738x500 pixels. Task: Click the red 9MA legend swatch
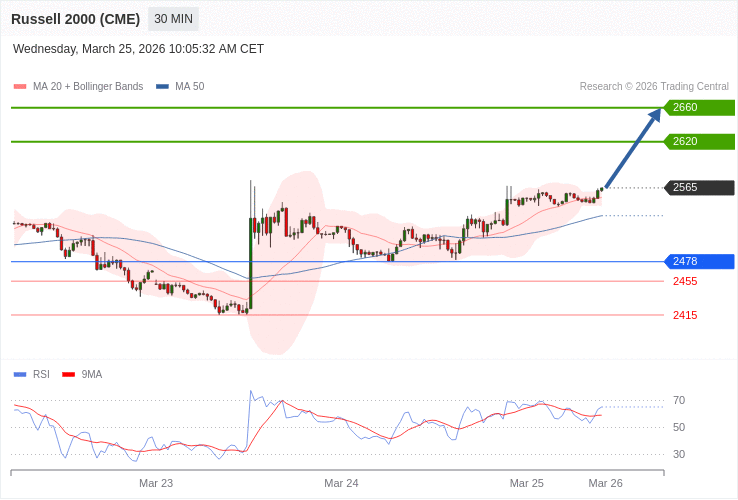tap(69, 375)
